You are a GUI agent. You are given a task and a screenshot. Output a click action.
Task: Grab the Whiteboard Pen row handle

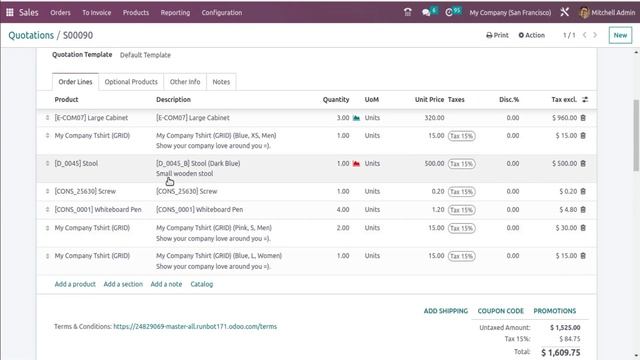tap(47, 209)
